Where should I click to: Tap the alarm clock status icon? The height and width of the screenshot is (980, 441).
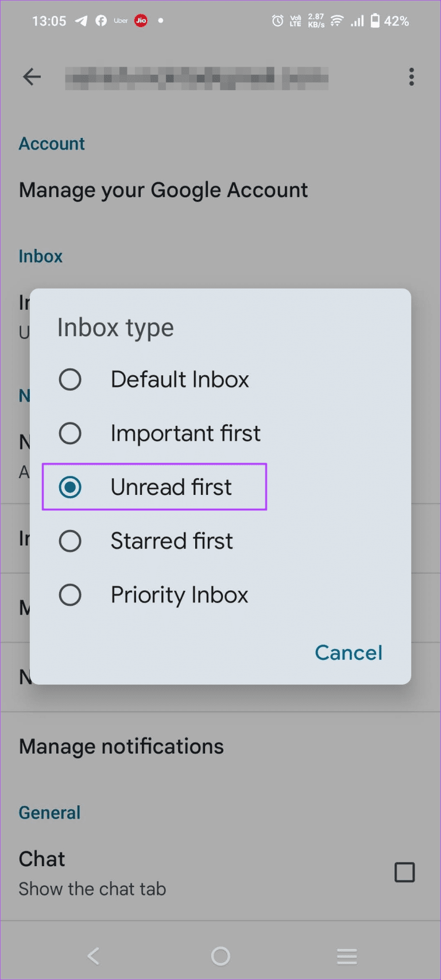[x=277, y=20]
